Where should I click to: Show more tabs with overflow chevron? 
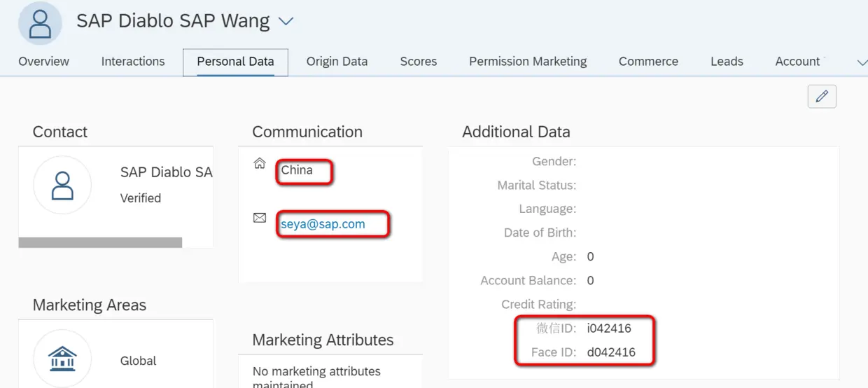click(x=862, y=62)
